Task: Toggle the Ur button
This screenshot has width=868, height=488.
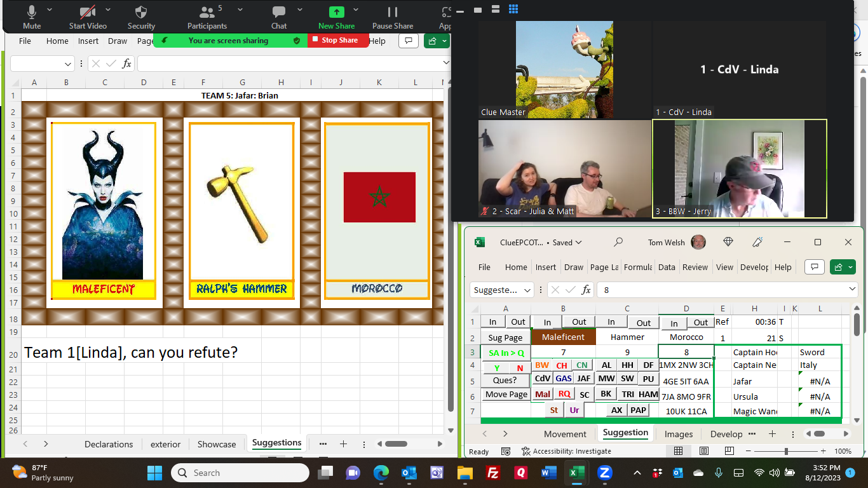Action: (x=574, y=410)
